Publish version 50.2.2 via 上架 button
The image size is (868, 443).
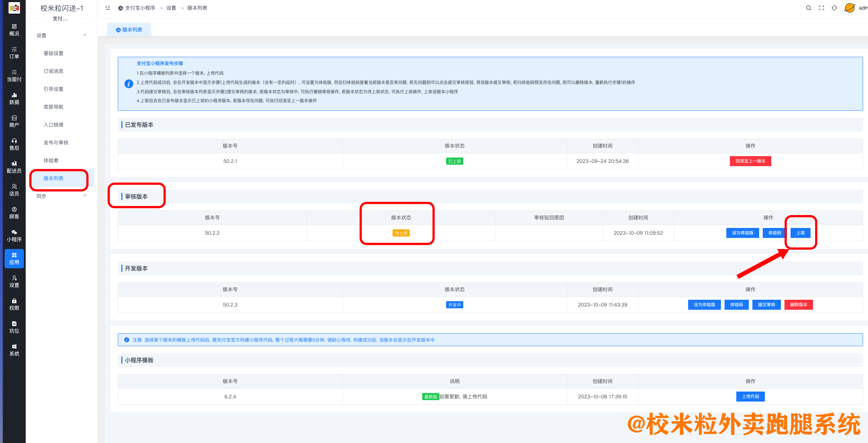coord(801,233)
